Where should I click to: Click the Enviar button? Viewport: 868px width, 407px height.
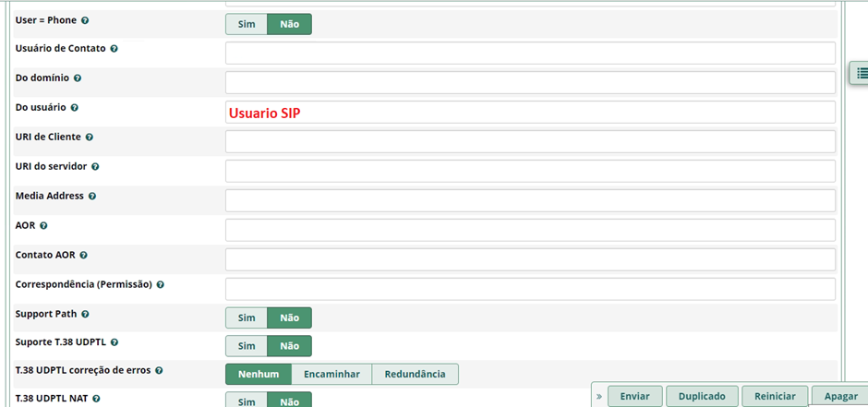pos(634,396)
